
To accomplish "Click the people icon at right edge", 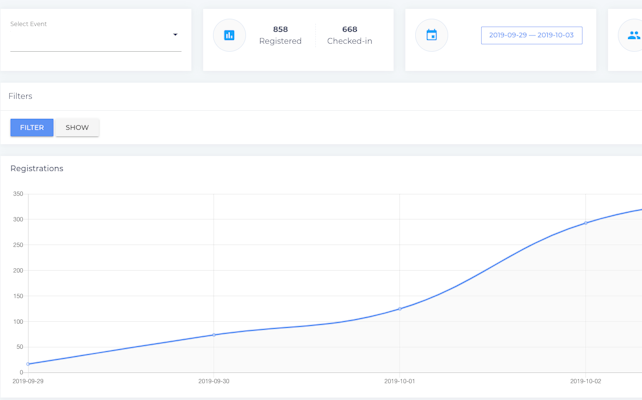I will 633,36.
